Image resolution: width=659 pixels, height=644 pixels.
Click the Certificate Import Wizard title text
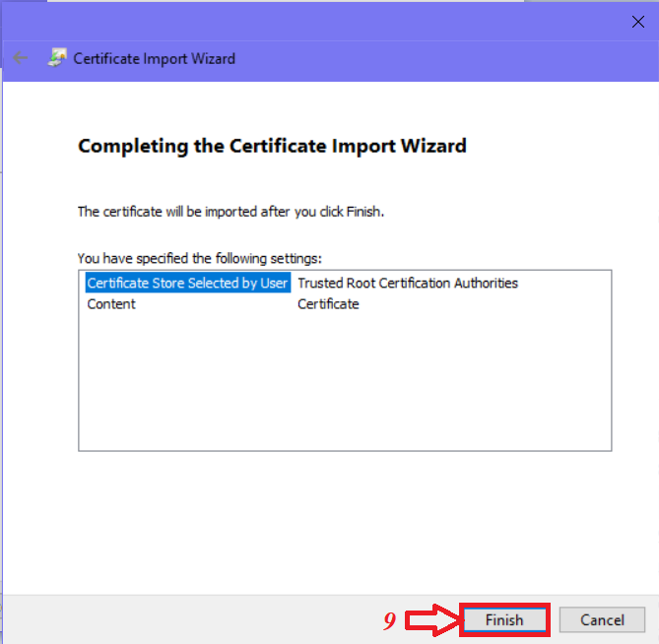(155, 58)
